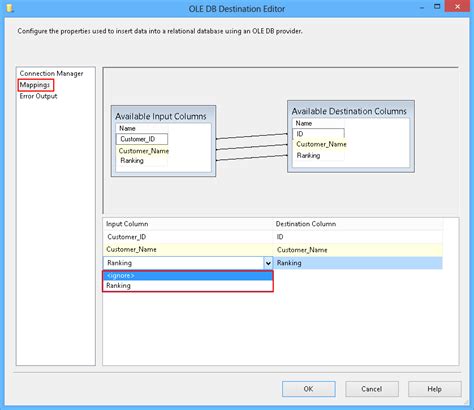Select Ranking in Available Input Columns box
This screenshot has width=474, height=410.
click(x=132, y=161)
